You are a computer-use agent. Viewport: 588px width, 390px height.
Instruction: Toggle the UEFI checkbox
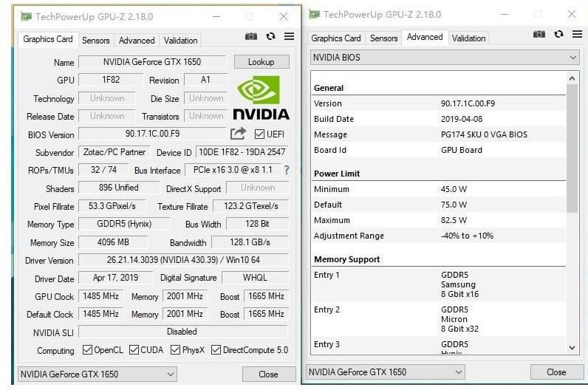259,134
